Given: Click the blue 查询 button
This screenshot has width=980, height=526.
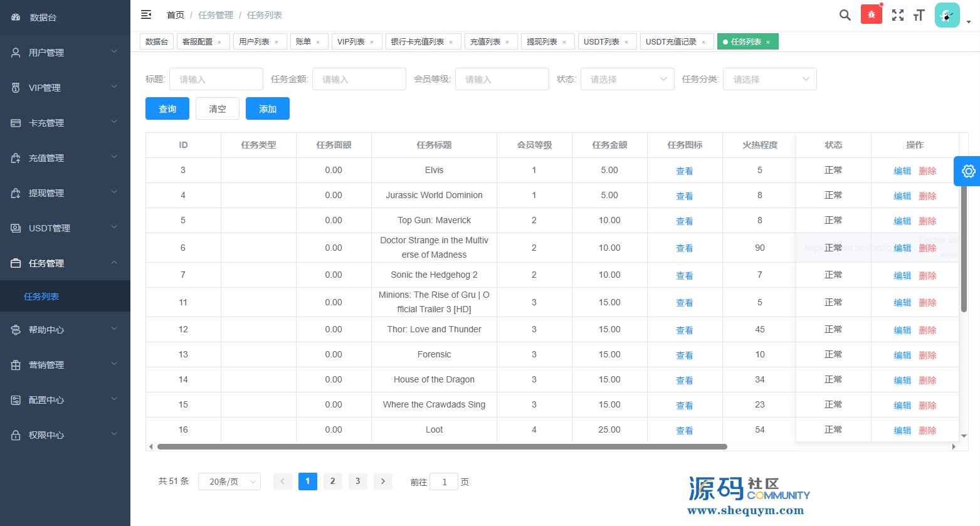Looking at the screenshot, I should [167, 108].
